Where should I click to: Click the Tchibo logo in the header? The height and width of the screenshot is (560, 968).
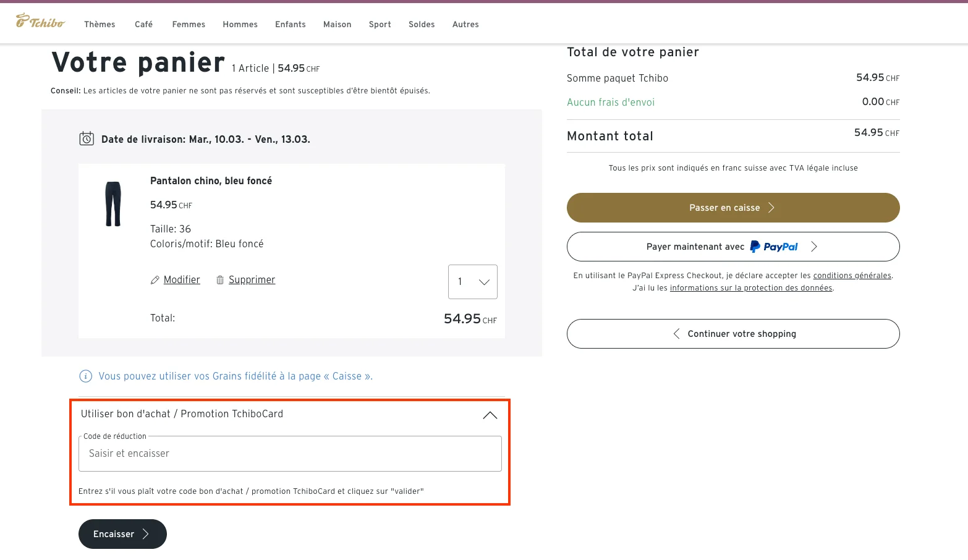(x=40, y=22)
